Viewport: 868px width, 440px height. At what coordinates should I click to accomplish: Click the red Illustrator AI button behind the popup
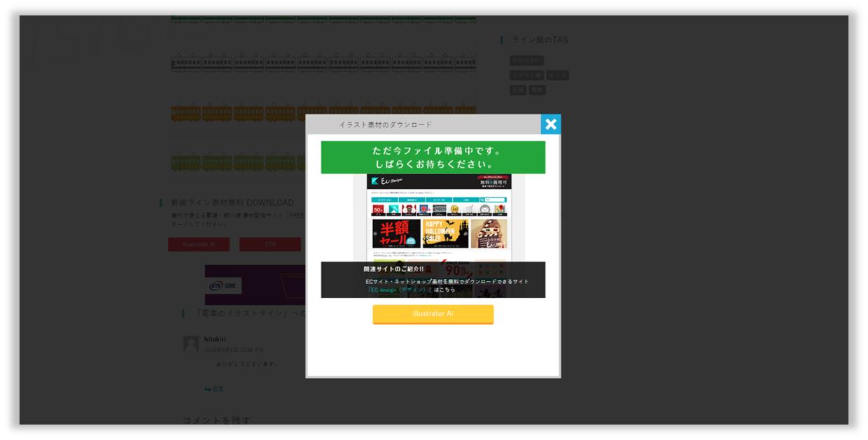coord(199,244)
